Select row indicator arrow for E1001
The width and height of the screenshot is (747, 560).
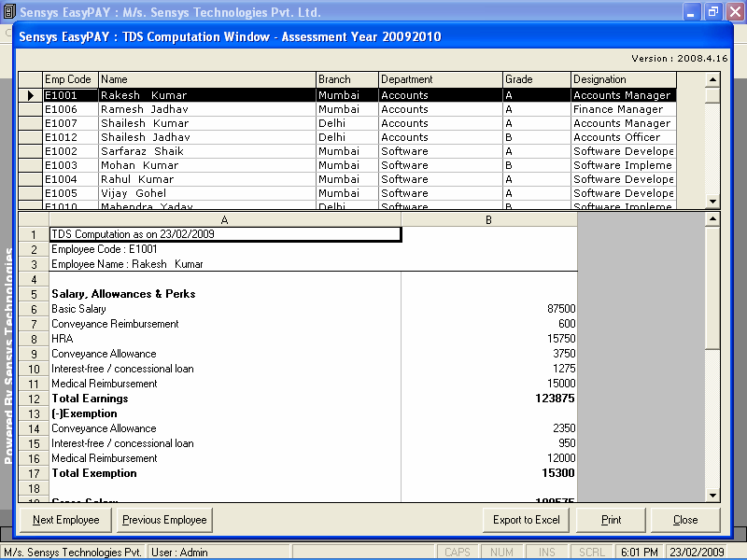click(x=31, y=95)
